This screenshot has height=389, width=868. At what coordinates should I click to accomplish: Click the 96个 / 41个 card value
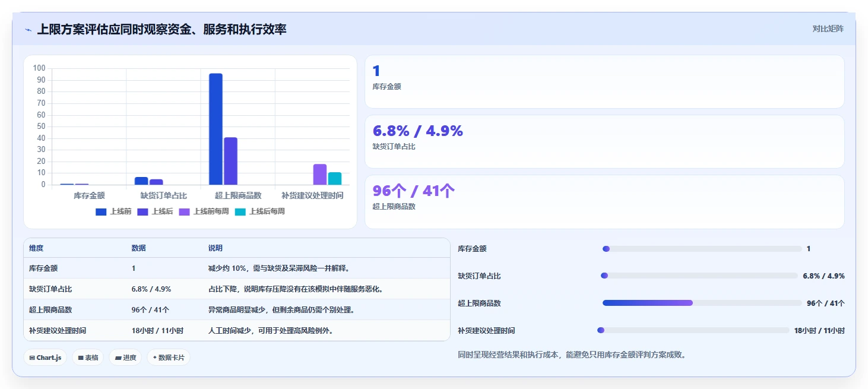point(413,191)
